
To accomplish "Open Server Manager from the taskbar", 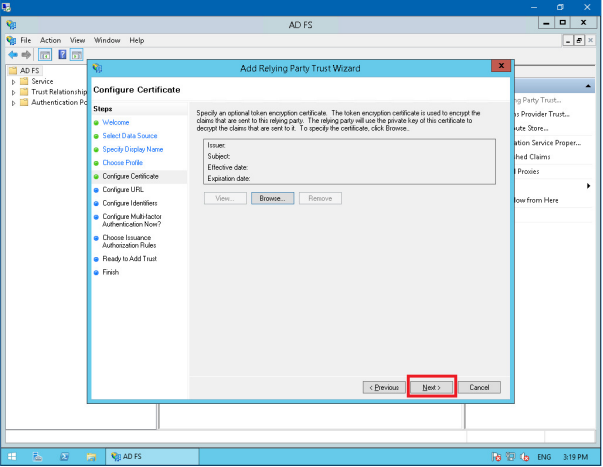I will (x=38, y=457).
